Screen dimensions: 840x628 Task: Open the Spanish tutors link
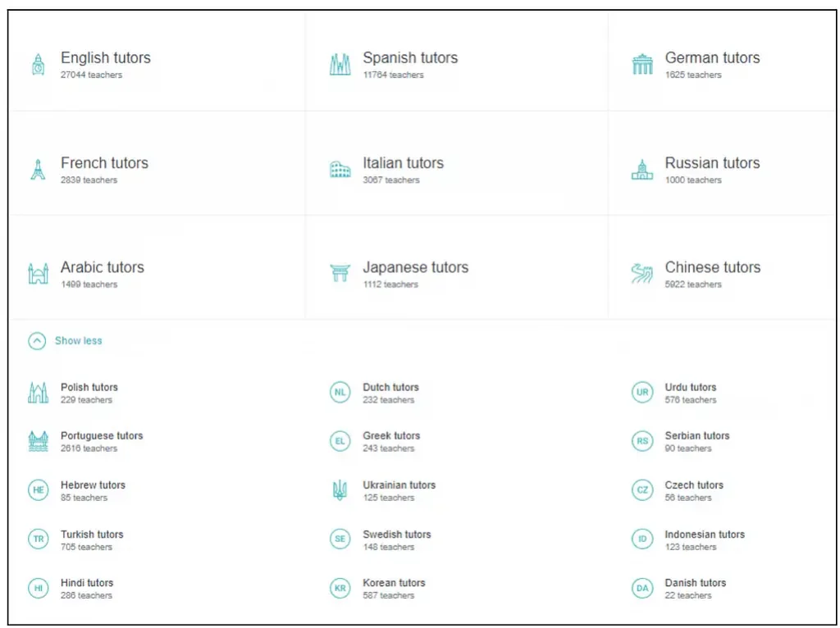coord(410,58)
